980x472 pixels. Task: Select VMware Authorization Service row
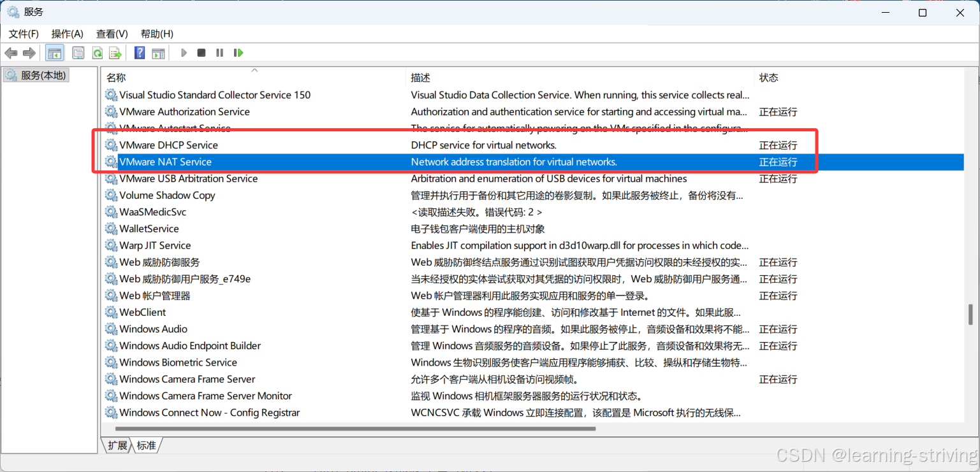coord(533,111)
